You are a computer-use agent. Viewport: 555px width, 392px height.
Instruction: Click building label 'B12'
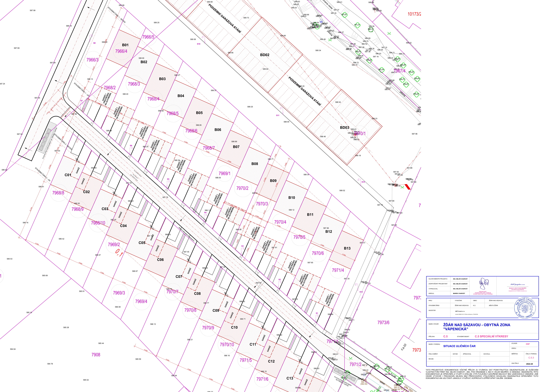point(329,231)
